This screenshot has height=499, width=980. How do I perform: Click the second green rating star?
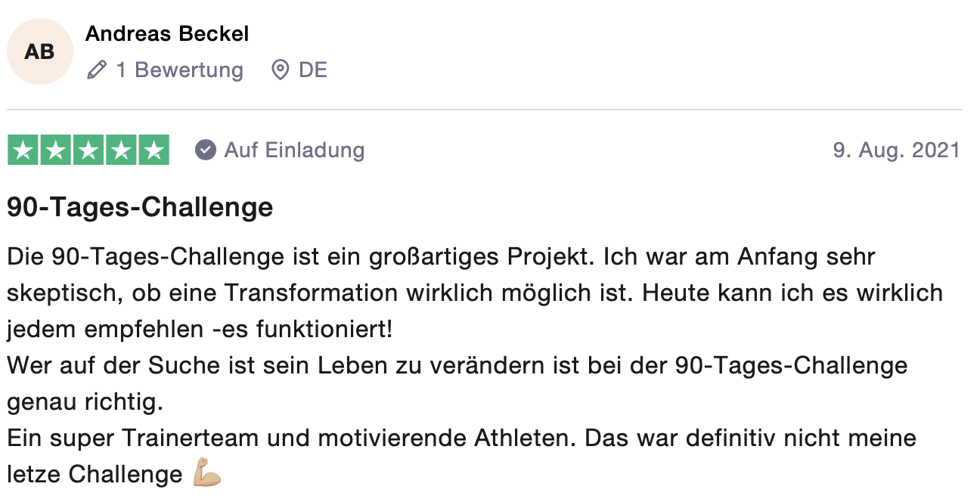click(56, 150)
